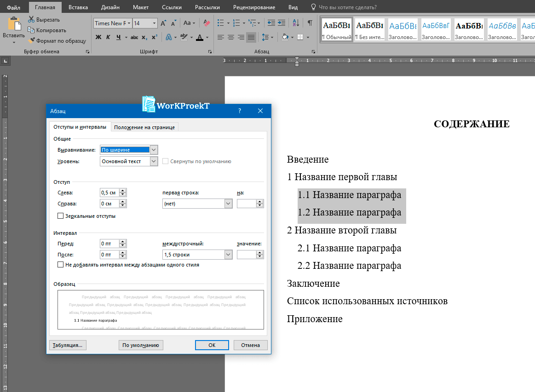Check 'Не добавлять интервал между абзацами одного стиля'
The height and width of the screenshot is (392, 535).
pos(60,264)
